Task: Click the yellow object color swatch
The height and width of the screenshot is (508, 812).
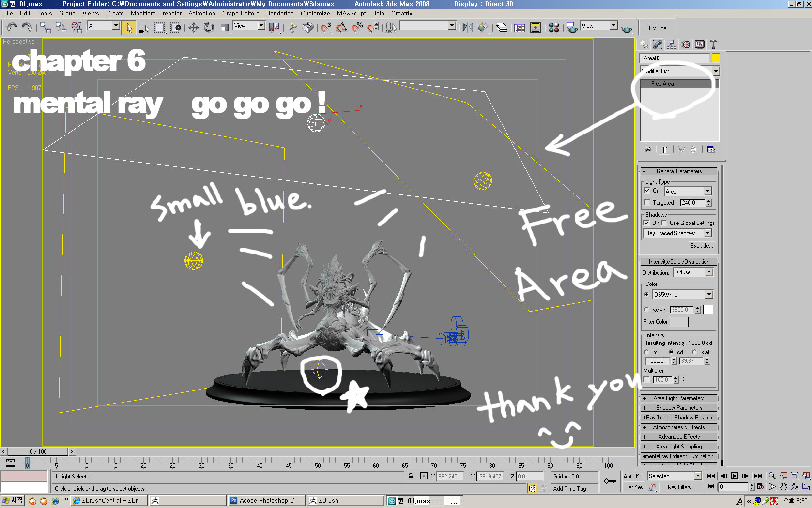Action: pos(716,58)
